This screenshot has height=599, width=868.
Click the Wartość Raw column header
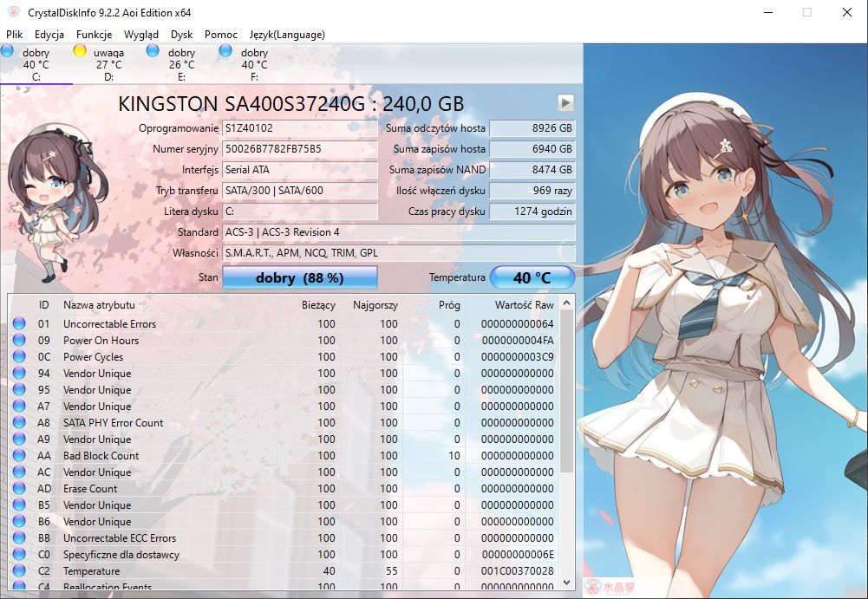click(525, 305)
